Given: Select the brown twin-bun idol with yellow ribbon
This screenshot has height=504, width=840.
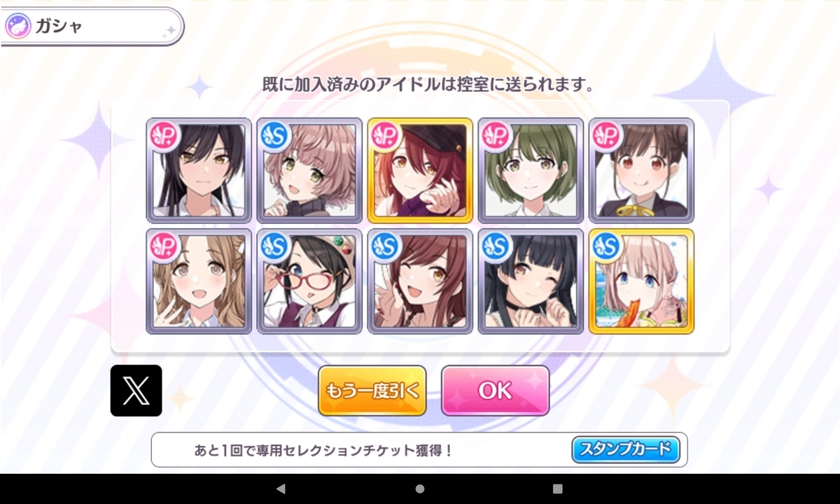Looking at the screenshot, I should (641, 170).
